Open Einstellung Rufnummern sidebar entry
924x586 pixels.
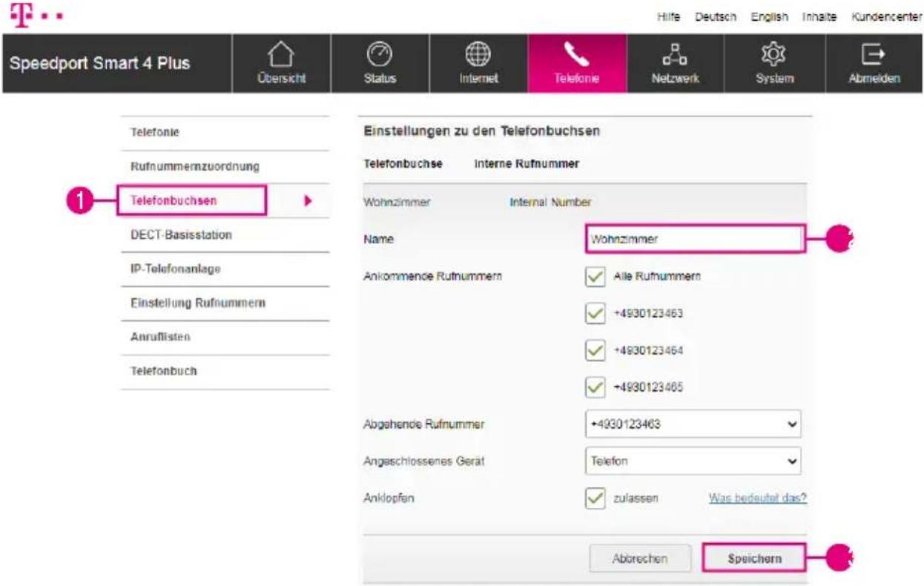[225, 303]
